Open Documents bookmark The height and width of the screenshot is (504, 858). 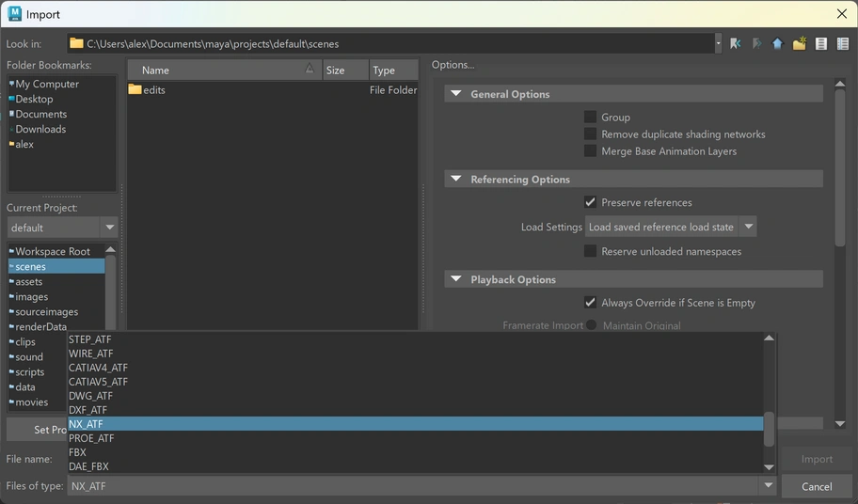[41, 114]
